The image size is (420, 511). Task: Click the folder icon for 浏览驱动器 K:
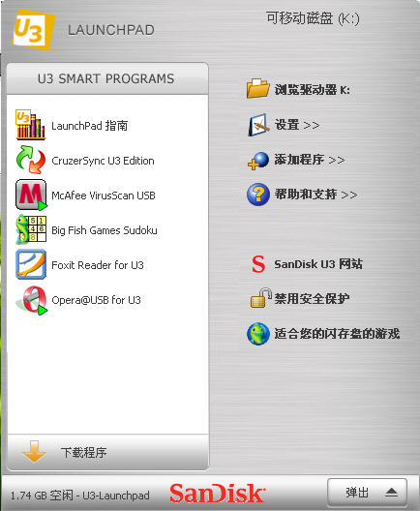tap(257, 88)
